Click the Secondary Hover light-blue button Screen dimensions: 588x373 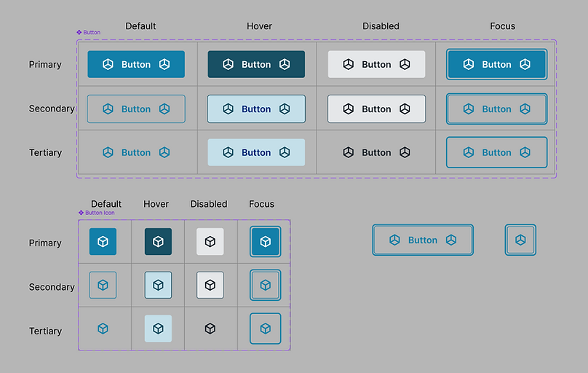coord(256,109)
